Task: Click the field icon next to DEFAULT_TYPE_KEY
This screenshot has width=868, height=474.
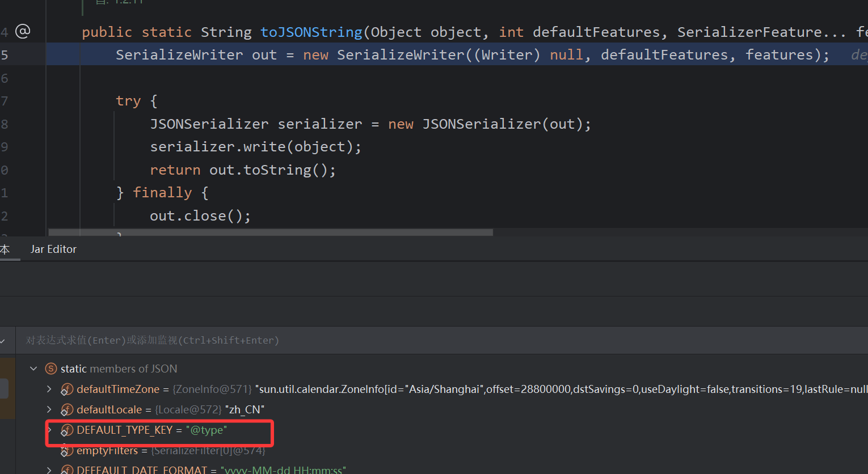Action: coord(67,430)
